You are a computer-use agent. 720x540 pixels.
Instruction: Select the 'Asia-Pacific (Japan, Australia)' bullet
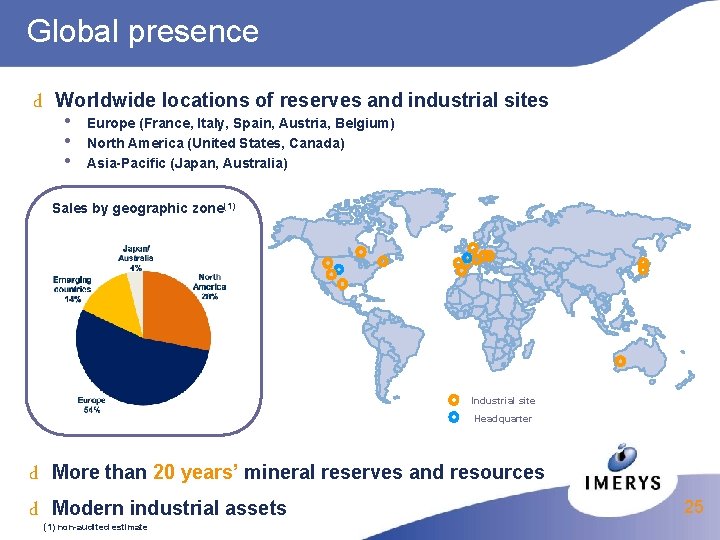[187, 163]
